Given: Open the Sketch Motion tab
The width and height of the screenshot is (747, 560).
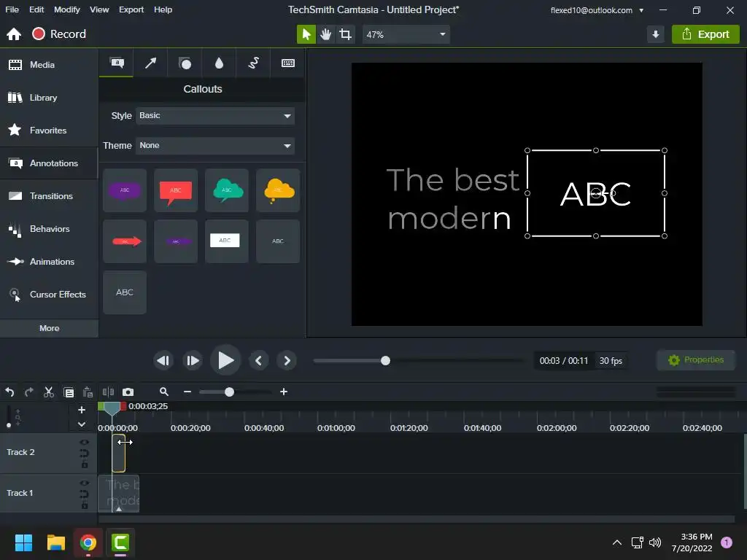Looking at the screenshot, I should tap(253, 63).
